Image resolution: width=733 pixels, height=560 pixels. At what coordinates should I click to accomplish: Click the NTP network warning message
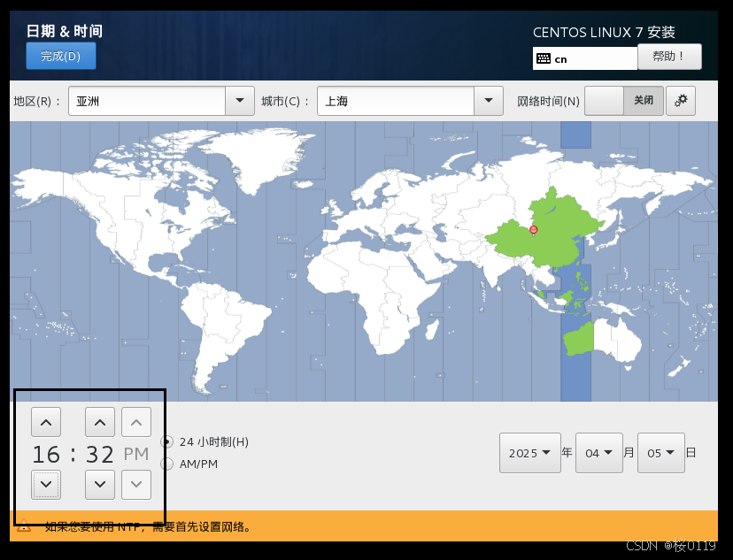pos(149,527)
